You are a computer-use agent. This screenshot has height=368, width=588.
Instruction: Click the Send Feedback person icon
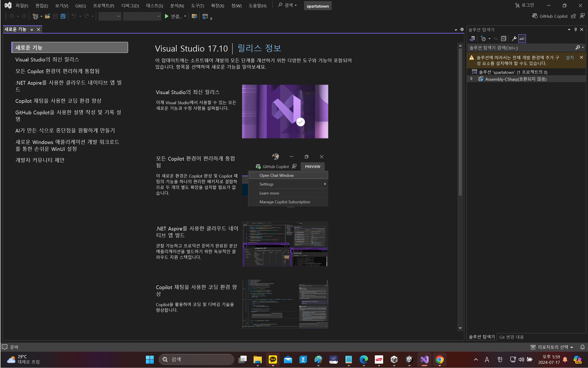(x=582, y=16)
